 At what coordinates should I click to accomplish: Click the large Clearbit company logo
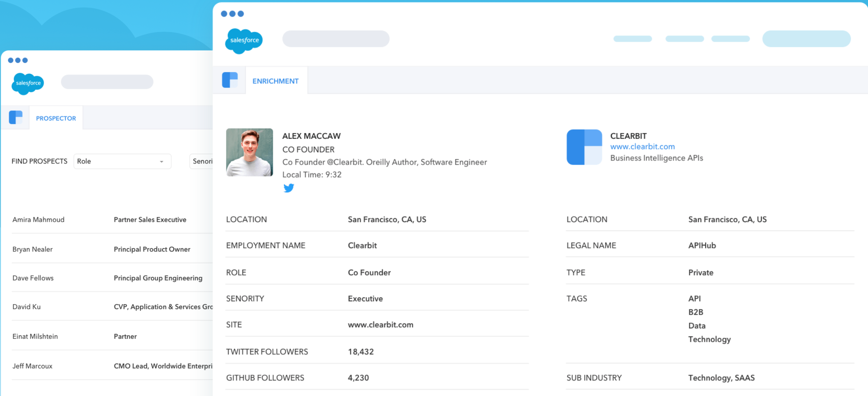(584, 147)
